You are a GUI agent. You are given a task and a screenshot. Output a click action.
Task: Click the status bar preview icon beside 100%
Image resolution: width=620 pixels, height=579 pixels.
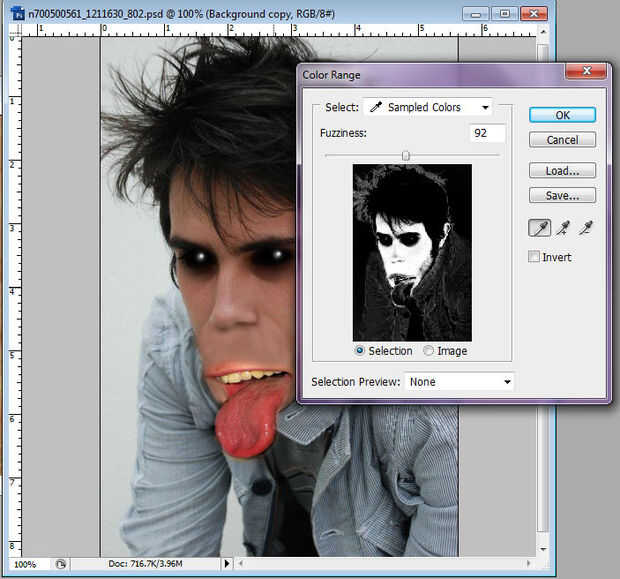coord(60,564)
